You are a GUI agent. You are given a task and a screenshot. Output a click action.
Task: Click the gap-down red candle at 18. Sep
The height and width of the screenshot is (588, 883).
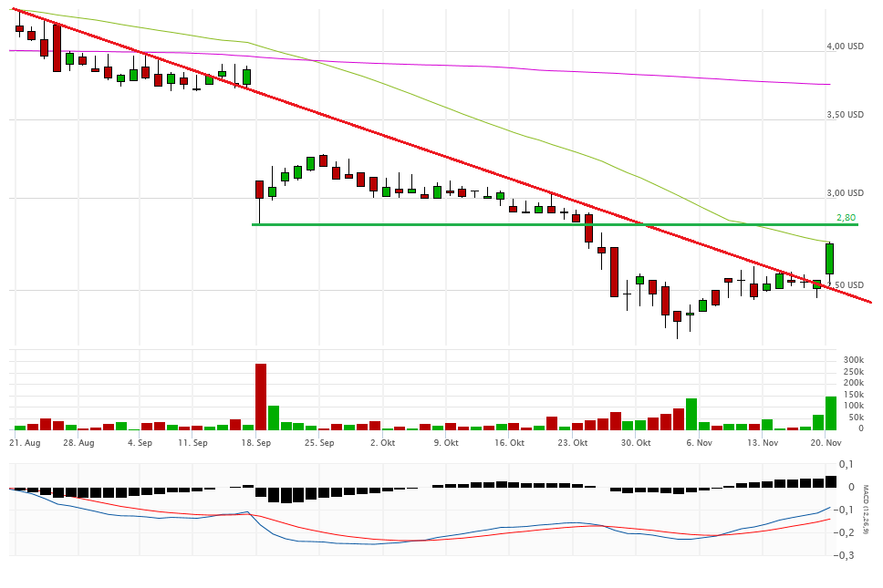(x=259, y=189)
